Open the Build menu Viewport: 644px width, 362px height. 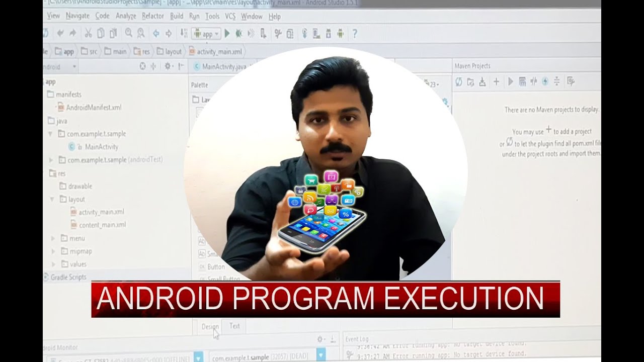click(x=177, y=16)
